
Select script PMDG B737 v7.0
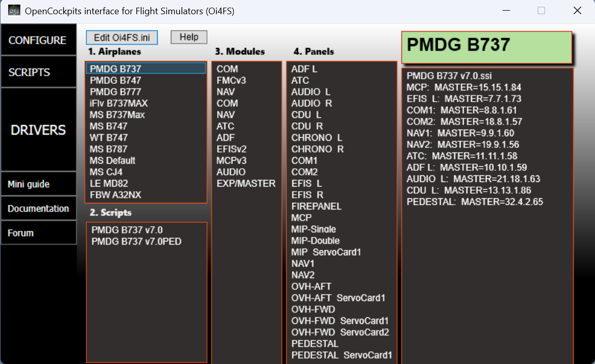[x=127, y=230]
